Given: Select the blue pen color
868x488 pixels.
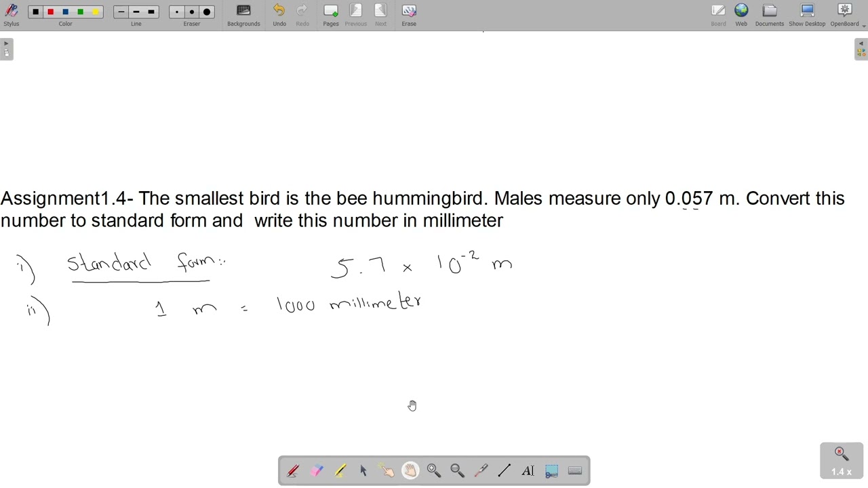Looking at the screenshot, I should click(x=65, y=12).
